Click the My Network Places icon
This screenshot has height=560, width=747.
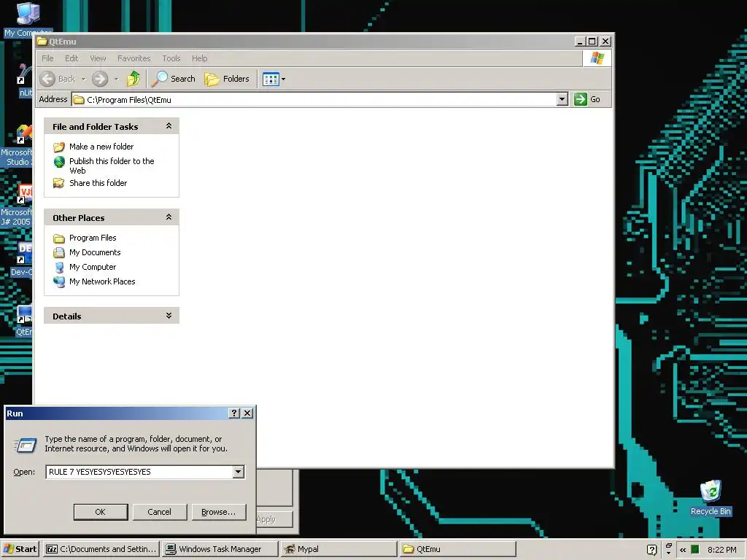(x=59, y=282)
